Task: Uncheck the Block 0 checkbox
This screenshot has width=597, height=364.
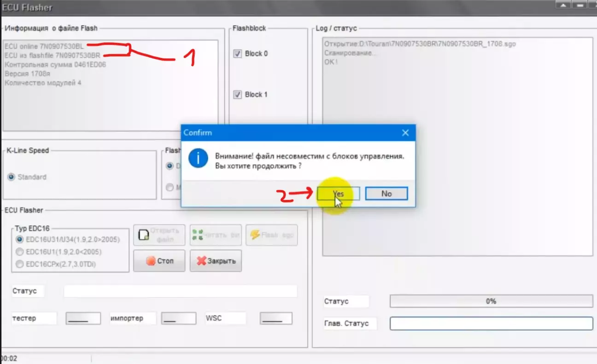Action: (x=238, y=54)
